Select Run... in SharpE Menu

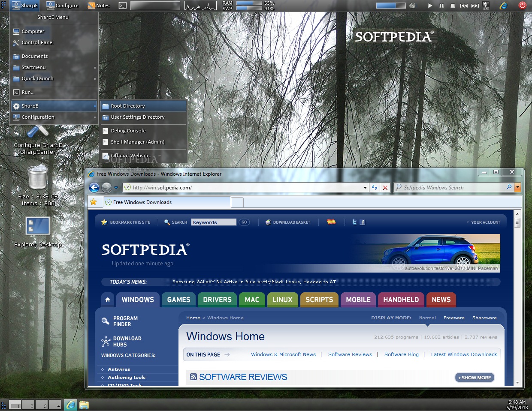[x=54, y=92]
